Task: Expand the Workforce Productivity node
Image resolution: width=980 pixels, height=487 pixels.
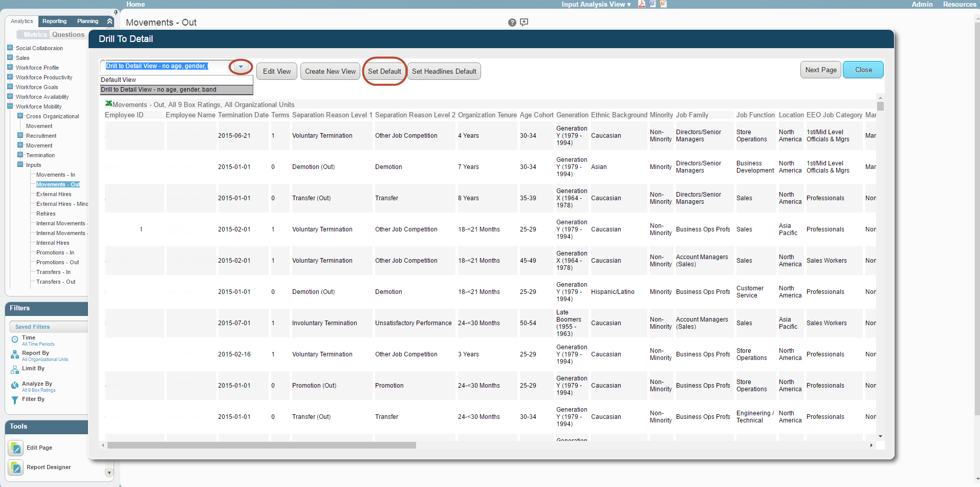Action: (10, 77)
